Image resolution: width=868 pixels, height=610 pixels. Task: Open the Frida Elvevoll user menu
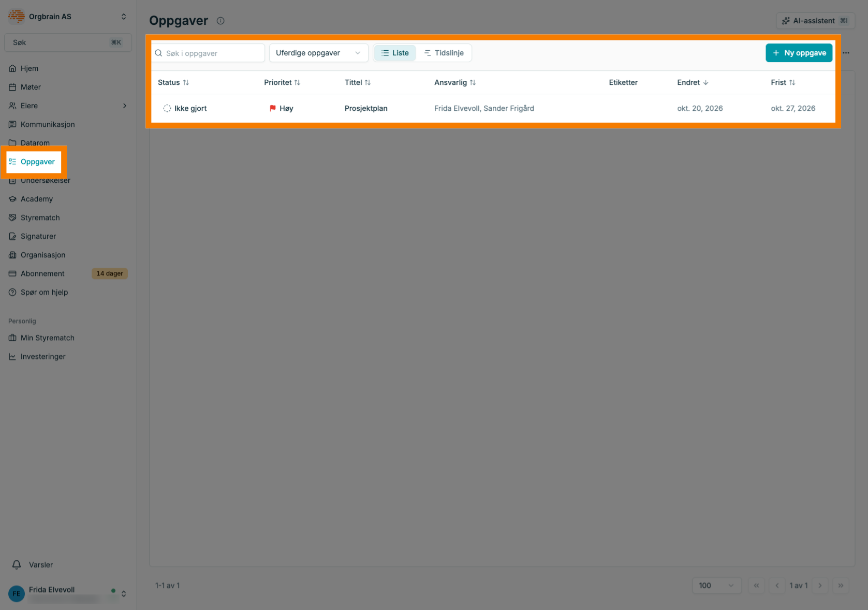68,593
